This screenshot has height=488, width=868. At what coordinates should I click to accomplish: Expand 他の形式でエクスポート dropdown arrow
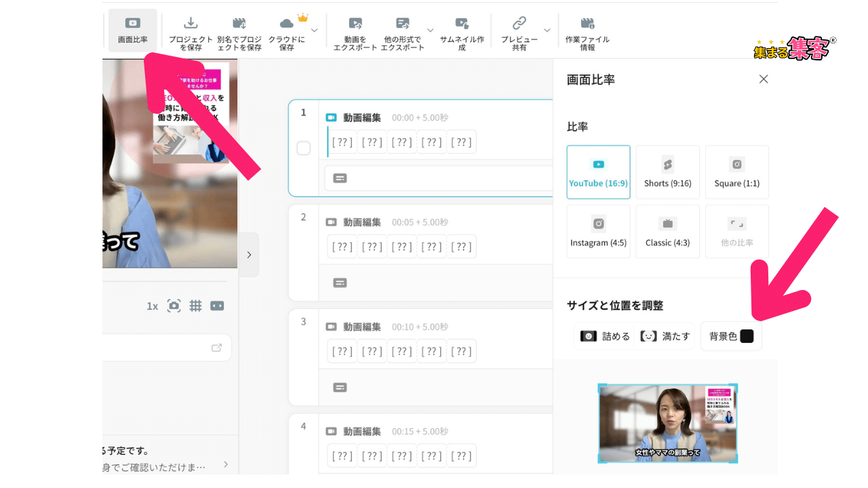(x=430, y=30)
